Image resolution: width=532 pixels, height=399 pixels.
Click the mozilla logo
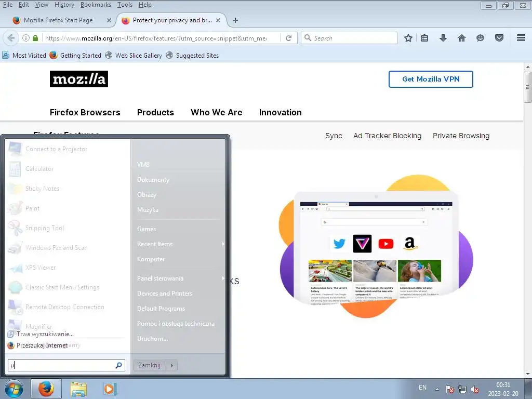click(79, 79)
